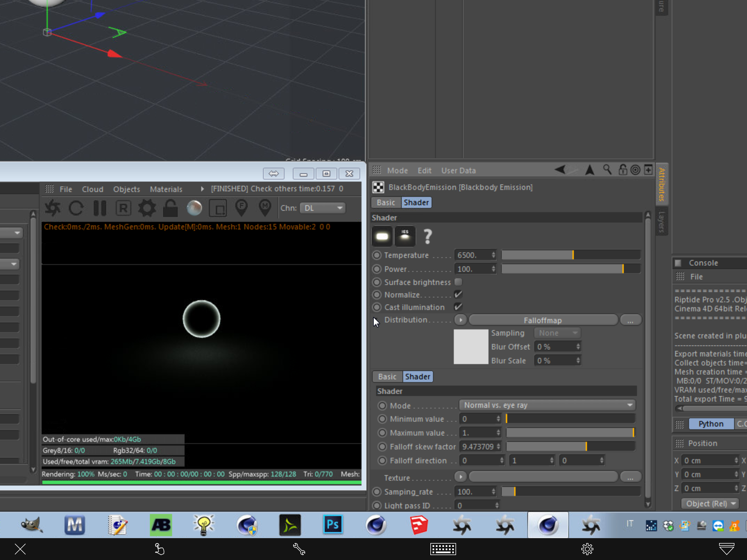Toggle the resolution lock icon

pos(170,208)
